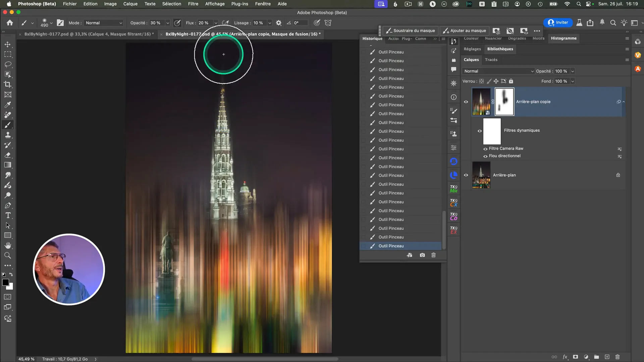644x362 pixels.
Task: Switch to the Réglages tab
Action: pyautogui.click(x=472, y=49)
